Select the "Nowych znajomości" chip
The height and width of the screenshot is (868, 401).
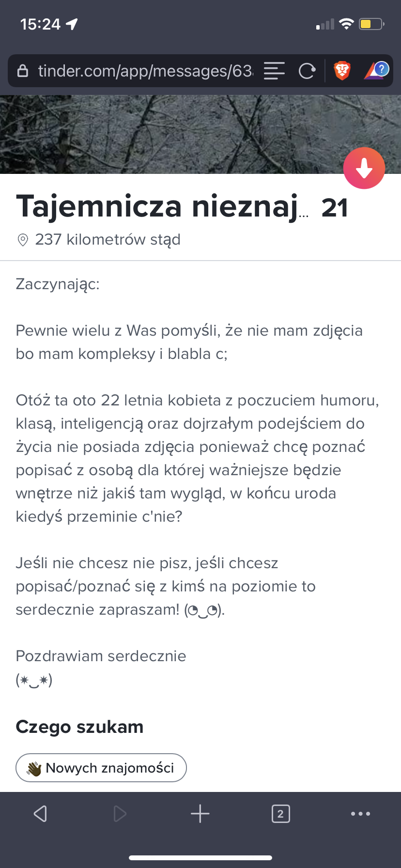point(101,768)
